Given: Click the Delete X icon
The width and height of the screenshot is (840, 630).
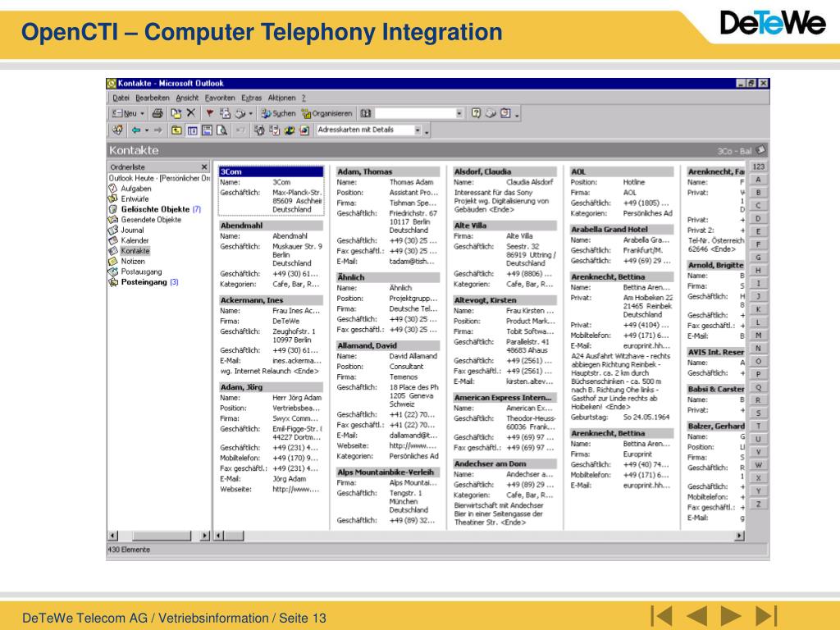Looking at the screenshot, I should point(190,113).
